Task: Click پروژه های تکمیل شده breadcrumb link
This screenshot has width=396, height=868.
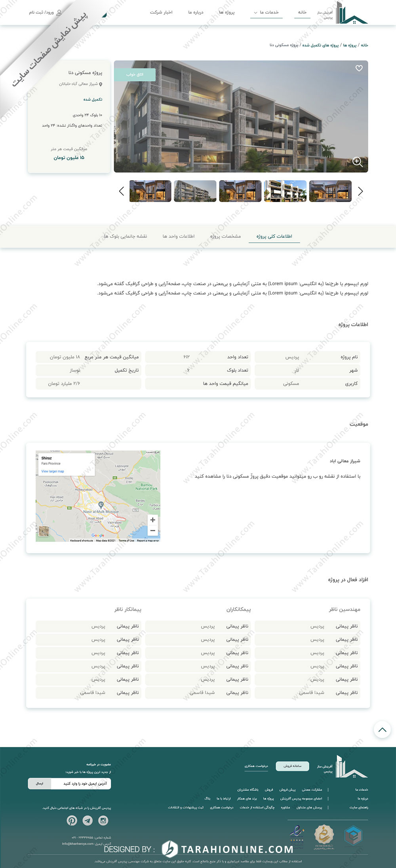Action: [x=320, y=45]
